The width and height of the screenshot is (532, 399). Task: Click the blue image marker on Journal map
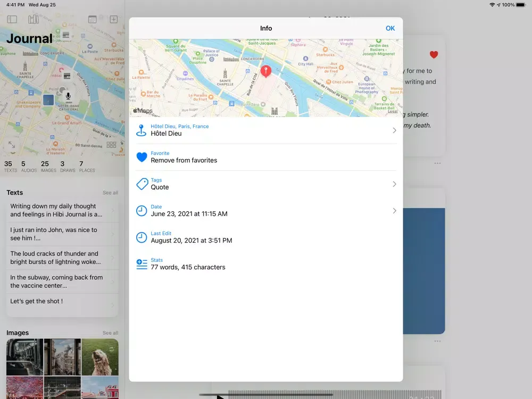48,100
